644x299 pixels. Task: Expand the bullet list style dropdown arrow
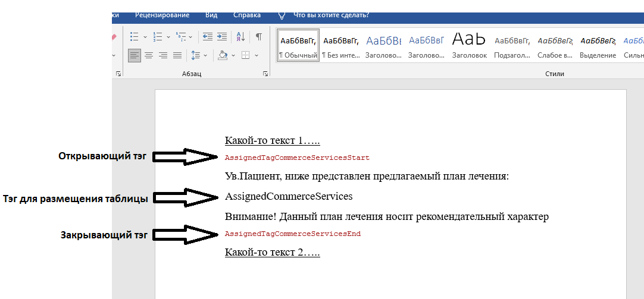(145, 36)
